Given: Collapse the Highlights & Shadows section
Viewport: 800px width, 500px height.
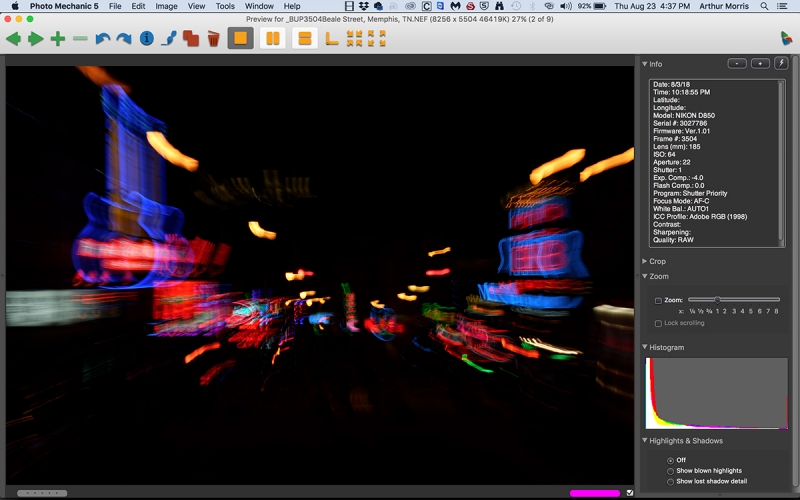Looking at the screenshot, I should coord(645,440).
